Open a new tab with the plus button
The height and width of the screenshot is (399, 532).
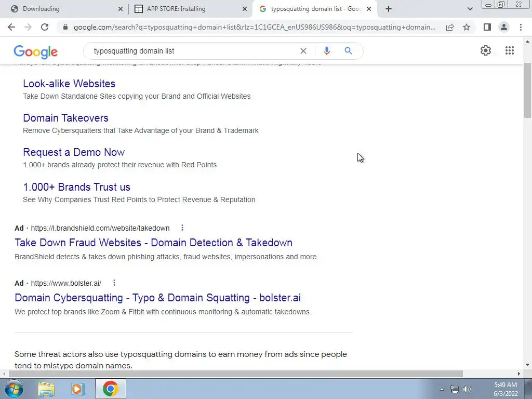(x=389, y=9)
